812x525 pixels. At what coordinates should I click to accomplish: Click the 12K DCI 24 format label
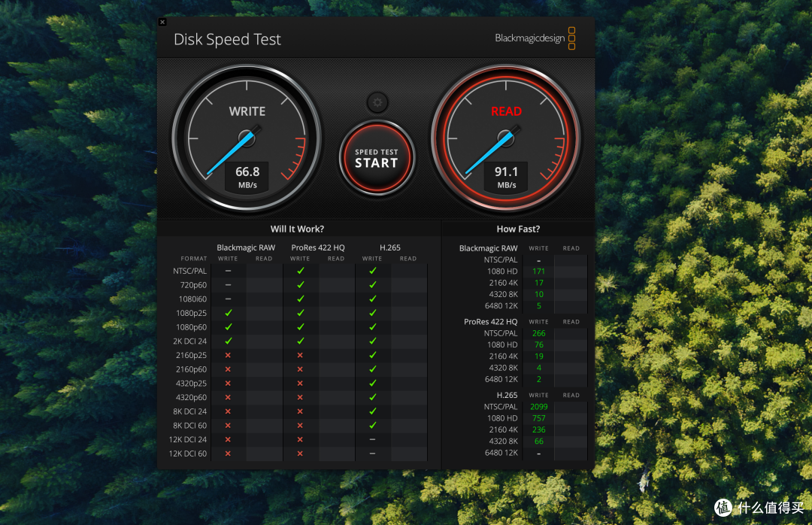pos(187,439)
